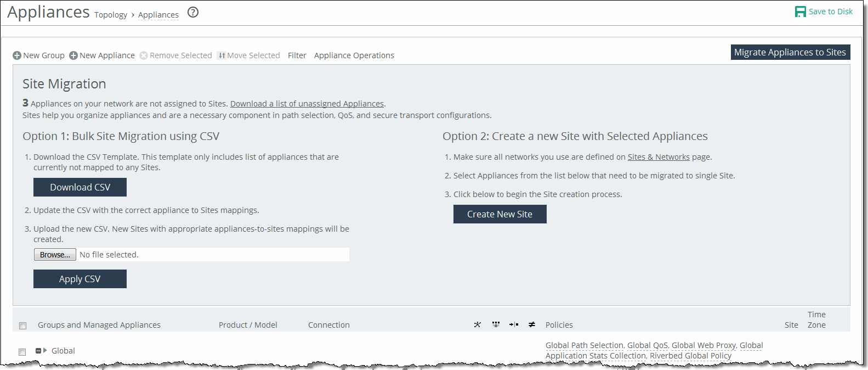Viewport: 868px width, 370px height.
Task: Click the help question mark icon
Action: pyautogui.click(x=193, y=12)
